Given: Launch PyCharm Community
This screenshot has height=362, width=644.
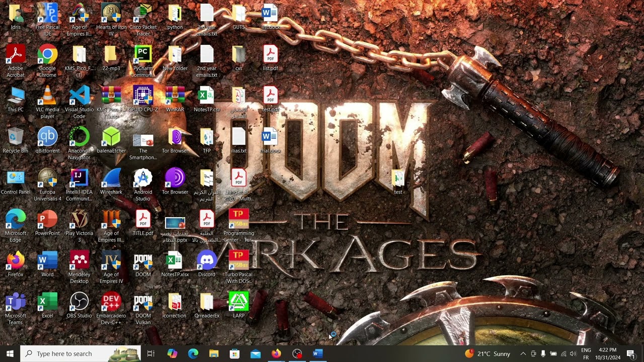Looking at the screenshot, I should [x=143, y=61].
